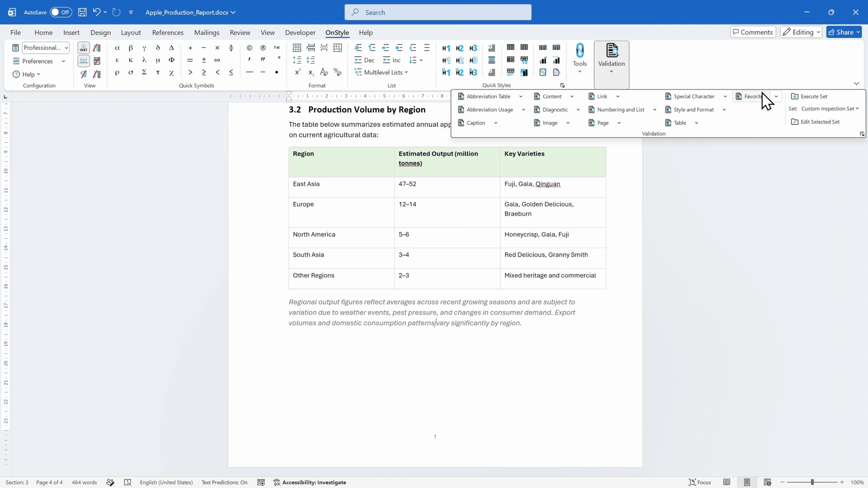The width and height of the screenshot is (868, 488).
Task: Insert the copyright symbol
Action: 250,48
